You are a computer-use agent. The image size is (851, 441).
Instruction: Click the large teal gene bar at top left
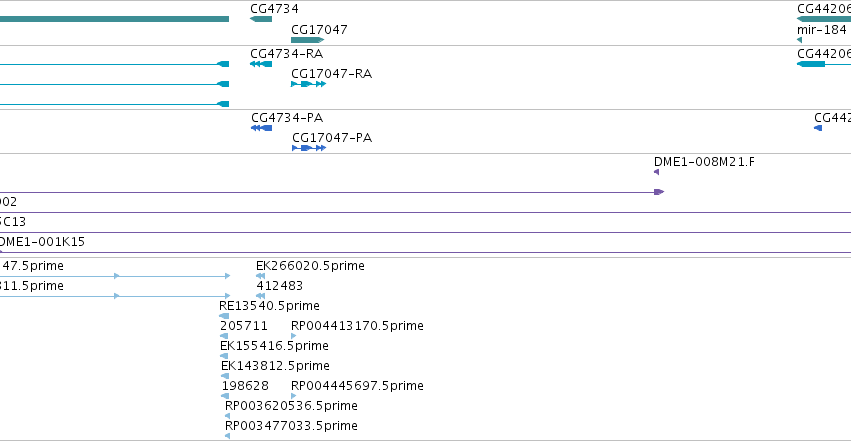(x=114, y=19)
